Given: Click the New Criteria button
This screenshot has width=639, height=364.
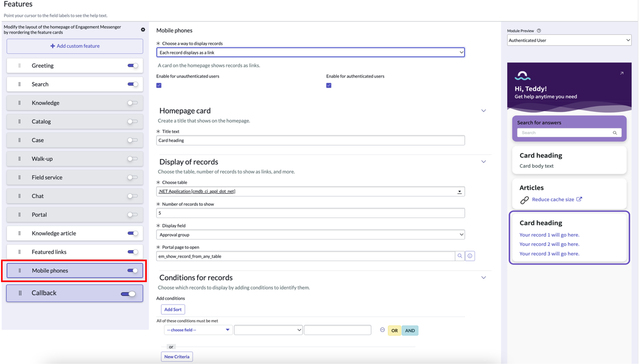Looking at the screenshot, I should click(177, 357).
